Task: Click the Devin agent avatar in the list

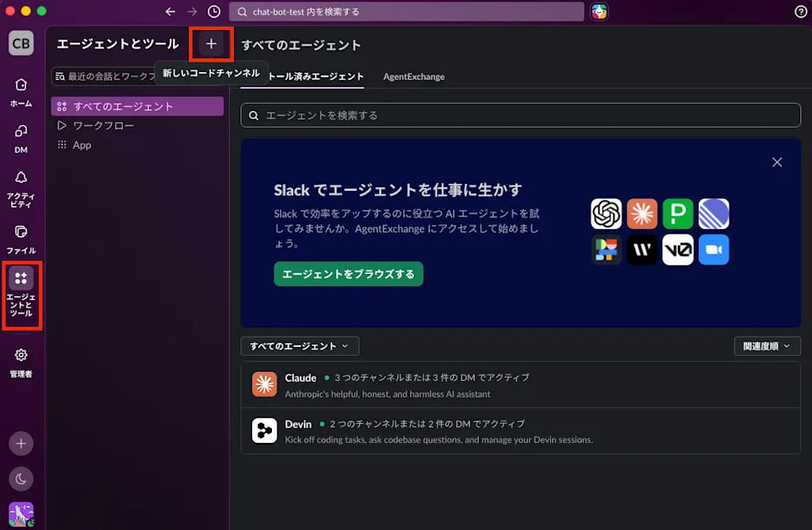Action: [x=264, y=431]
